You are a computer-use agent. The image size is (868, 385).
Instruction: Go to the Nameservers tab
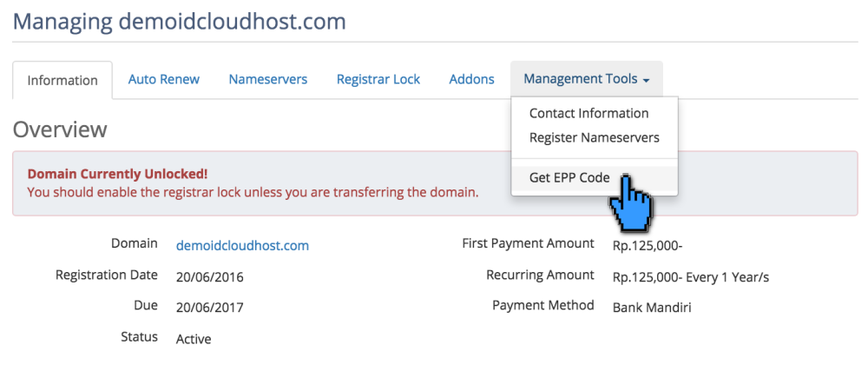click(x=268, y=79)
